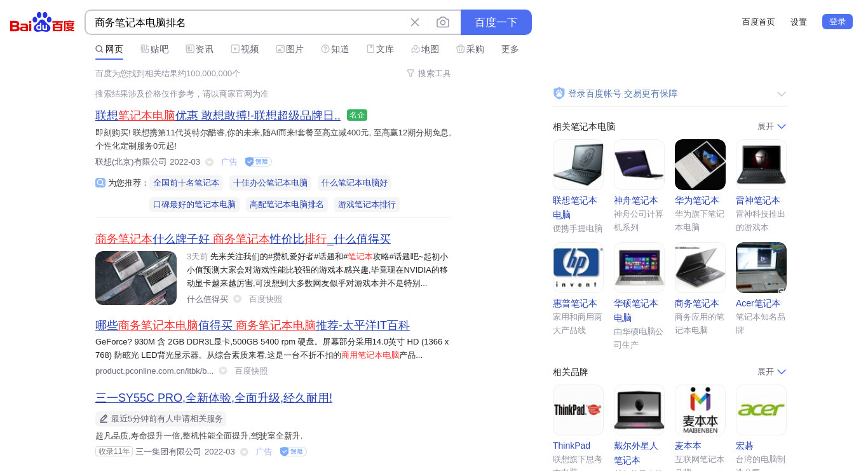Clear the search box with the X icon
Viewport: 868px width, 471px height.
point(415,22)
